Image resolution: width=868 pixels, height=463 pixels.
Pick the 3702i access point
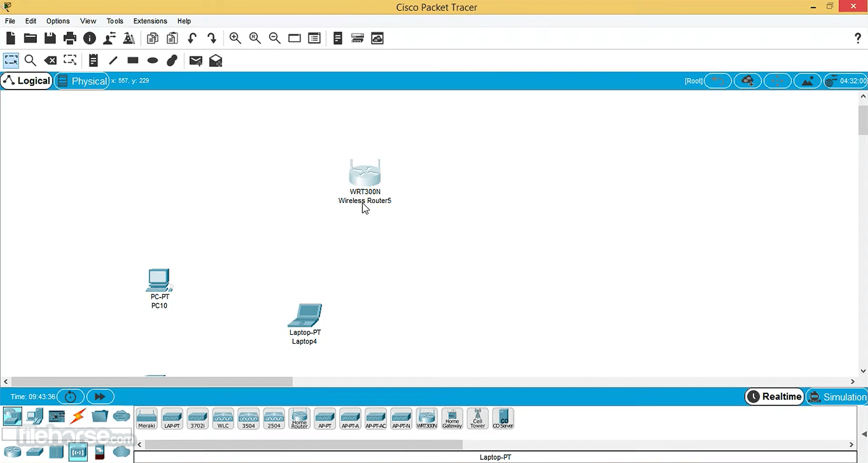[197, 418]
